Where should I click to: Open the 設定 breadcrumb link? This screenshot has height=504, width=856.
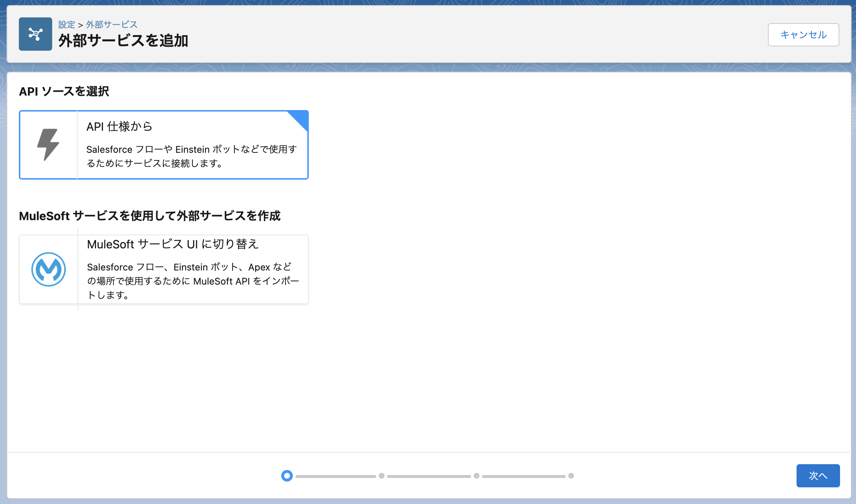coord(67,25)
